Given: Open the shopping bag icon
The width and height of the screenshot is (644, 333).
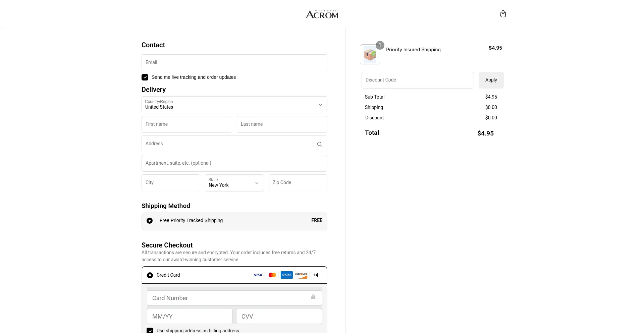Looking at the screenshot, I should [x=503, y=14].
